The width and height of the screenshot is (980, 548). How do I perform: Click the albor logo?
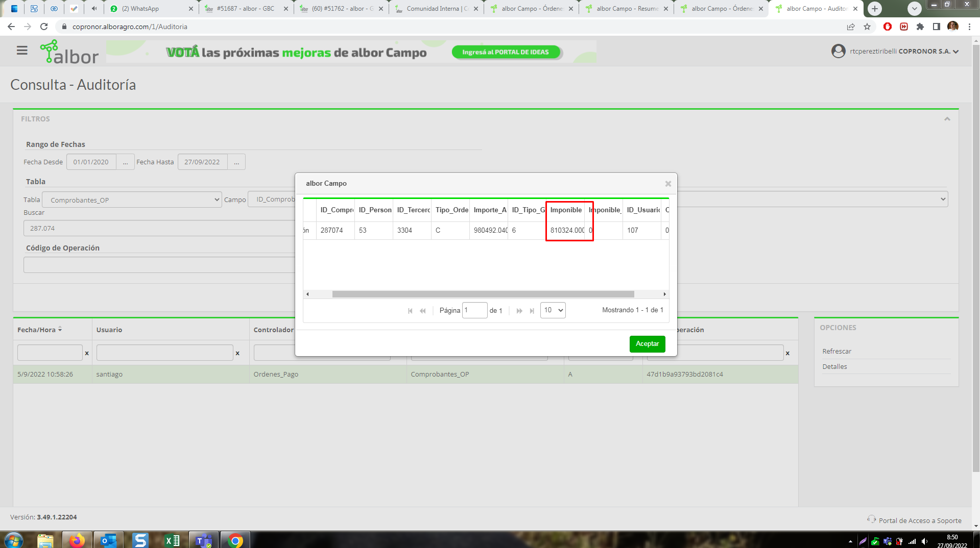pyautogui.click(x=69, y=52)
